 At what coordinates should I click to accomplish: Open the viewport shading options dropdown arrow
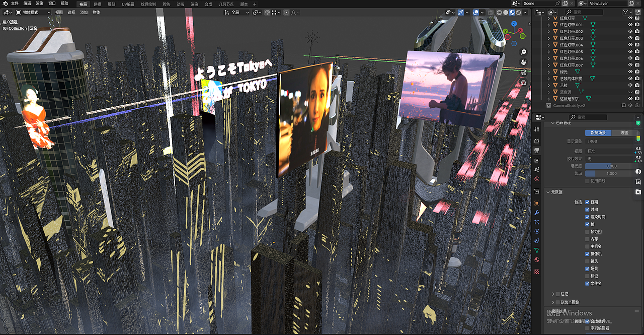tap(525, 12)
